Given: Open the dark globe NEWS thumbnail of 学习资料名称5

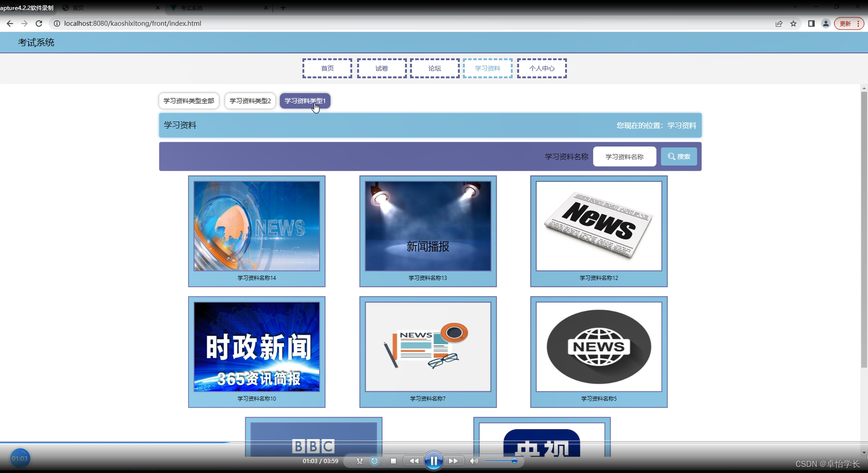Looking at the screenshot, I should [599, 347].
